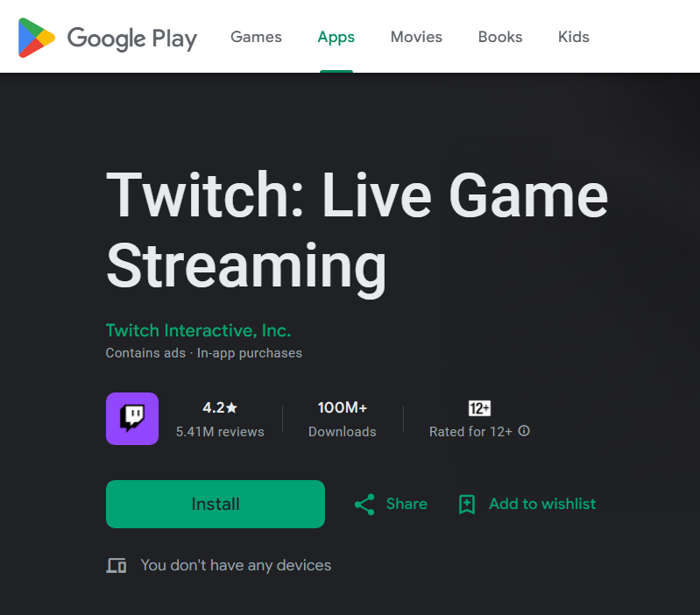Open the Twitch Interactive, Inc. developer link
Screen dimensions: 700x615
point(198,330)
